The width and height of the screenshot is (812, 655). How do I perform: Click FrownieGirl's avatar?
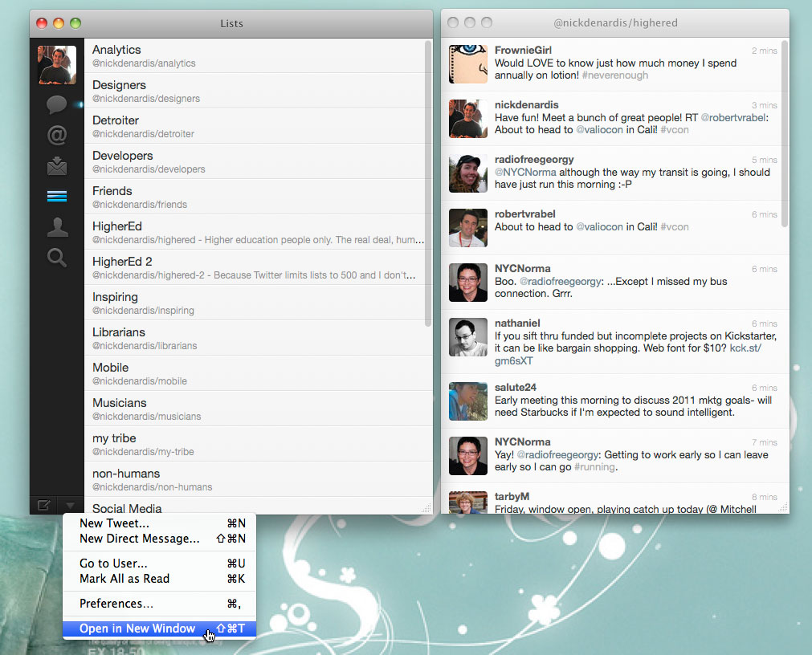pyautogui.click(x=468, y=64)
